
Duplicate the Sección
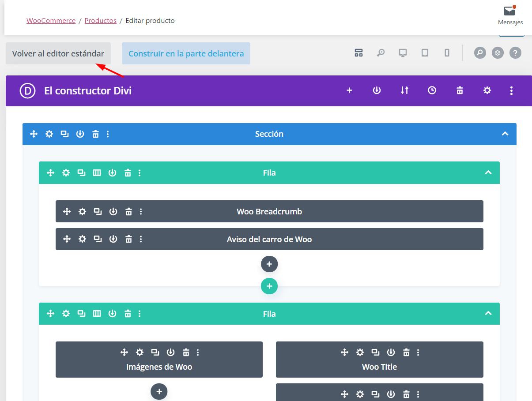coord(64,134)
